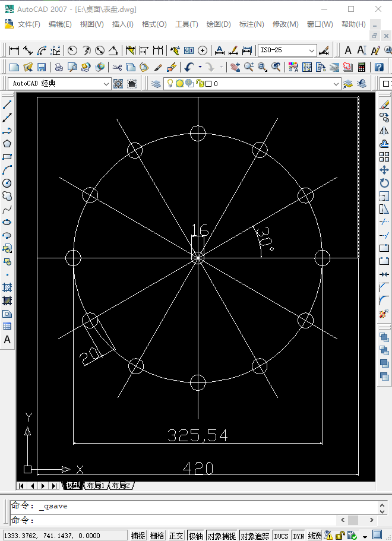Open the 视图(V) menu
Viewport: 392px width, 541px height.
[x=92, y=24]
